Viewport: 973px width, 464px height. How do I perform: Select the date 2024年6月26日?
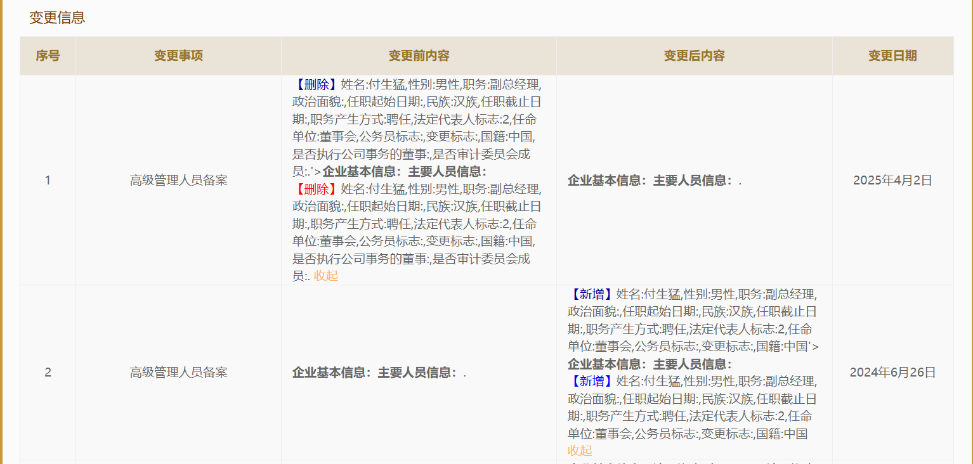pos(892,373)
